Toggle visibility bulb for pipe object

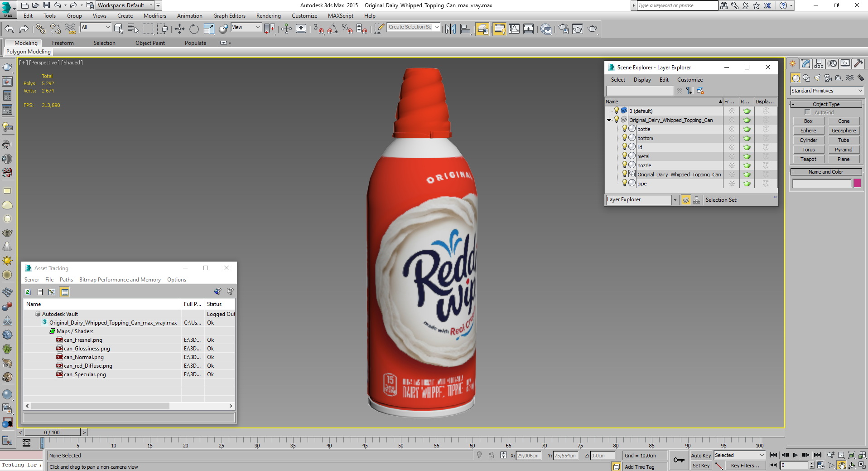click(x=624, y=183)
